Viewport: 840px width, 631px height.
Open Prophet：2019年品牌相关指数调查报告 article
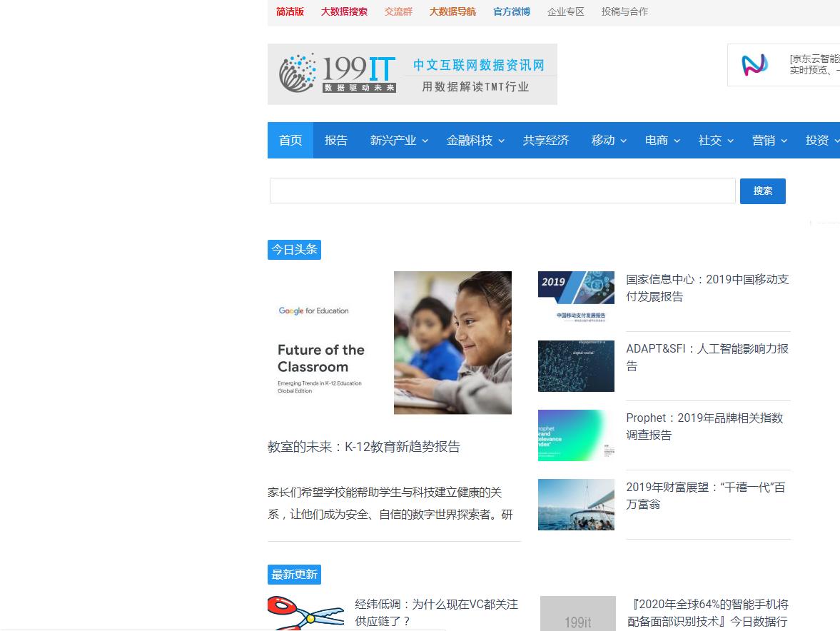(x=704, y=426)
